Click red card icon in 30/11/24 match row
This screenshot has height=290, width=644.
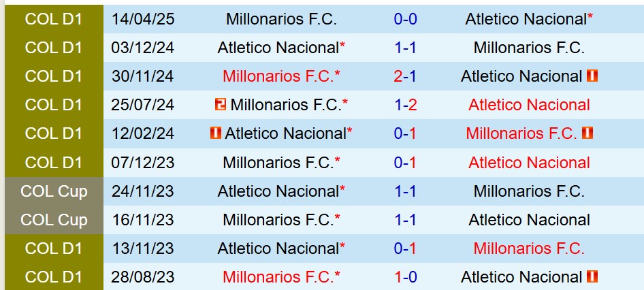click(592, 76)
